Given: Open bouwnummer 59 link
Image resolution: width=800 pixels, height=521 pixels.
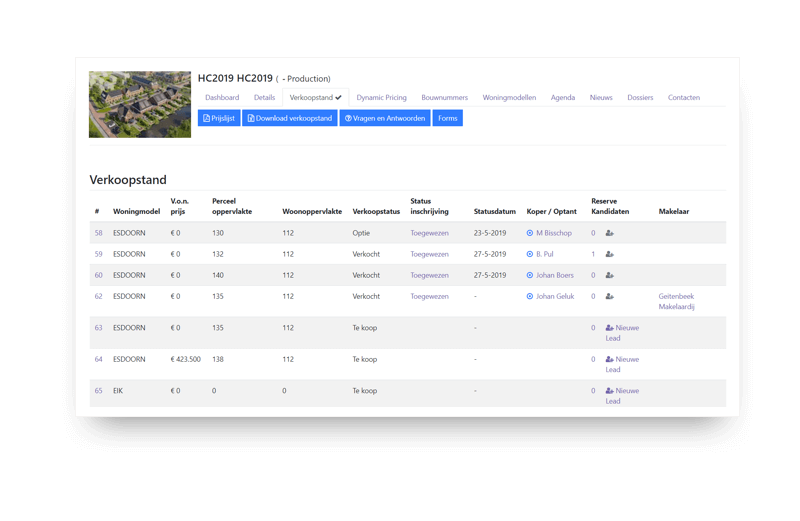Looking at the screenshot, I should [98, 254].
